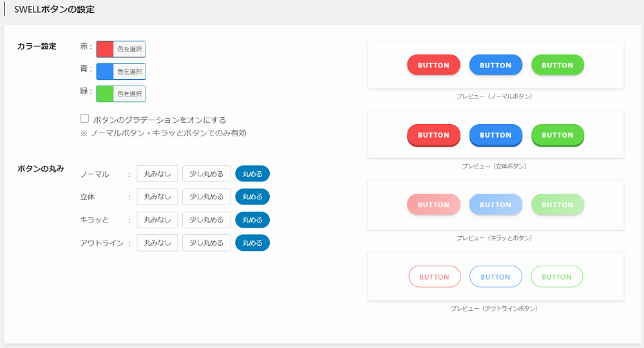644x348 pixels.
Task: Set アウトライン rounding to 丸める
Action: (252, 243)
